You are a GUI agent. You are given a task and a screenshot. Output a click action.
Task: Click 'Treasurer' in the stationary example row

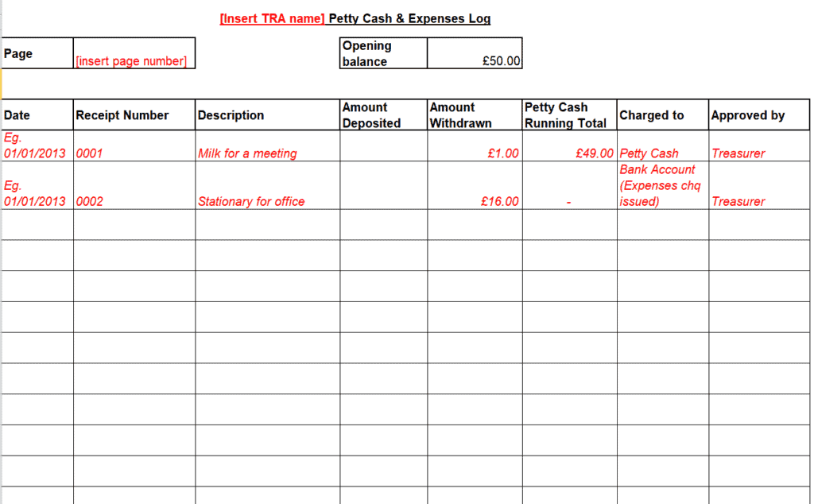click(x=759, y=185)
